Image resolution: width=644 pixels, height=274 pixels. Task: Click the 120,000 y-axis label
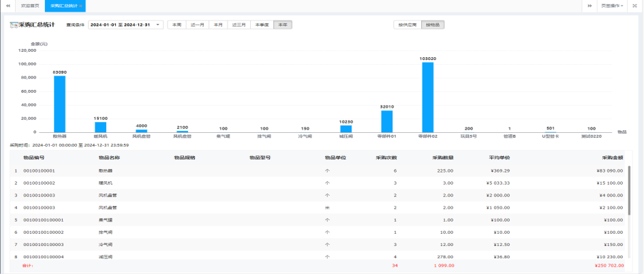[29, 50]
